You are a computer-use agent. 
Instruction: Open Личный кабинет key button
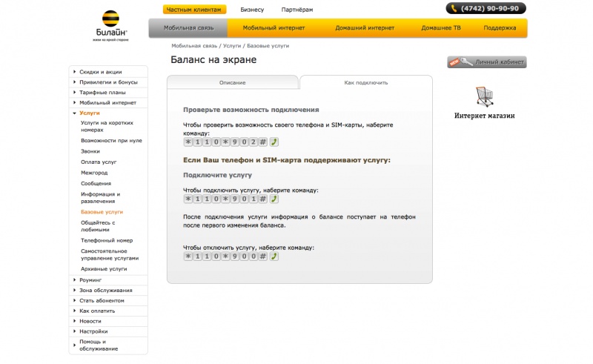click(x=487, y=62)
